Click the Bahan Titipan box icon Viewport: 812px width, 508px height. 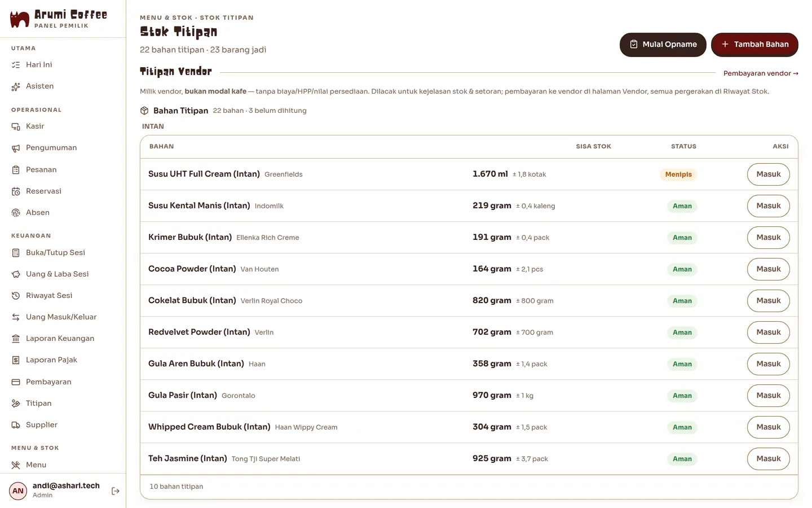144,111
